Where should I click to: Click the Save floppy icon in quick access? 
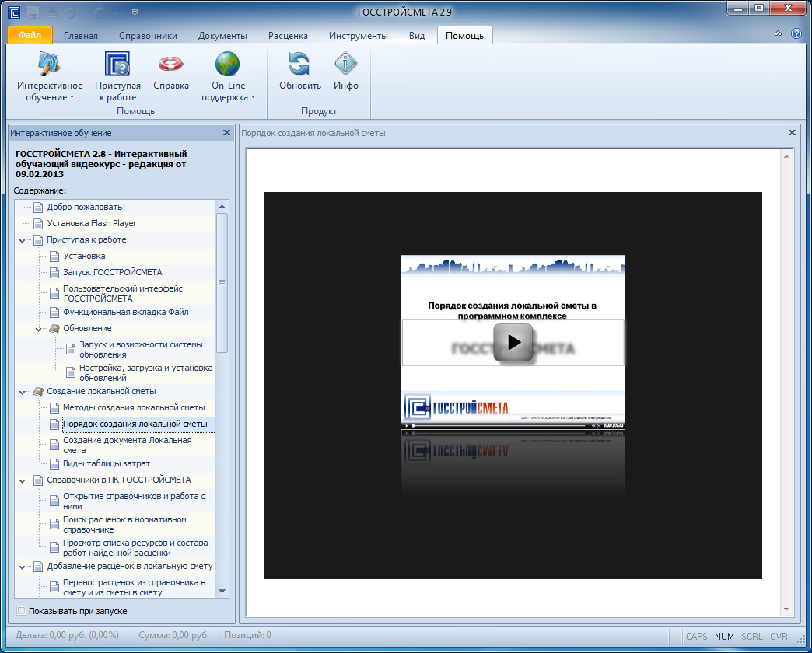(33, 12)
